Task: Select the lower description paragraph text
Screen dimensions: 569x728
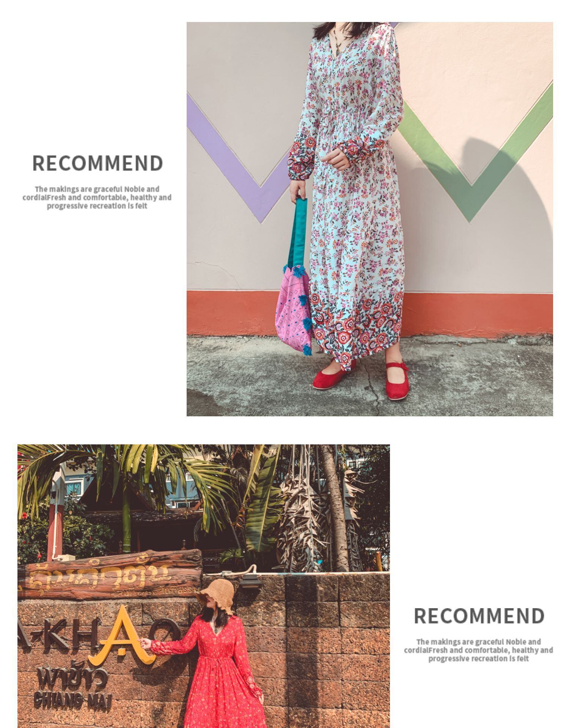Action: [478, 650]
